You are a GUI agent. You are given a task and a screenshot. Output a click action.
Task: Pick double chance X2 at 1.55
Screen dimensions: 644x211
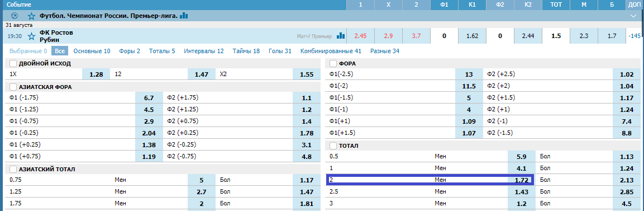click(x=307, y=74)
